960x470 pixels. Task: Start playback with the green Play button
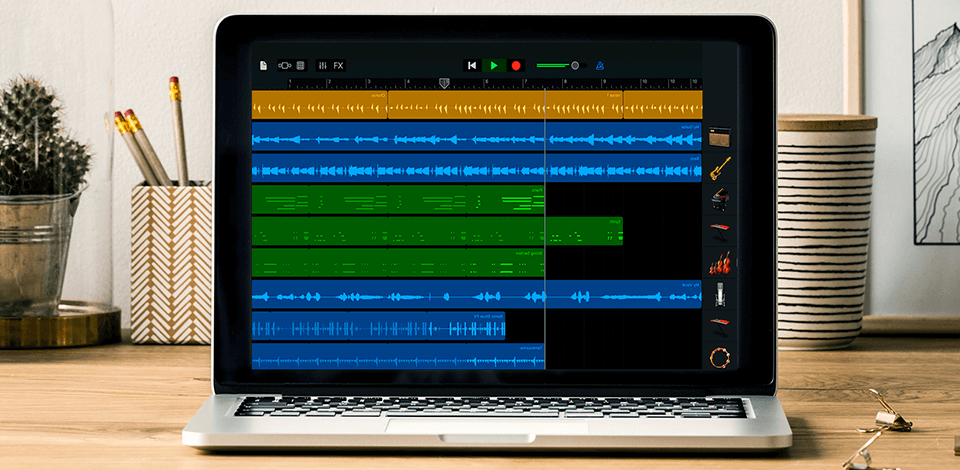coord(494,65)
